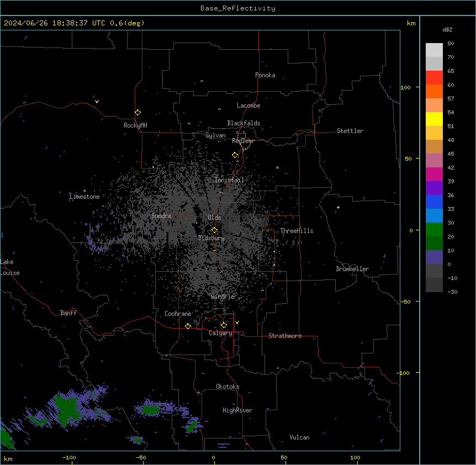Select the Didsbury label
Viewport: 476px width, 465px height.
[x=211, y=238]
